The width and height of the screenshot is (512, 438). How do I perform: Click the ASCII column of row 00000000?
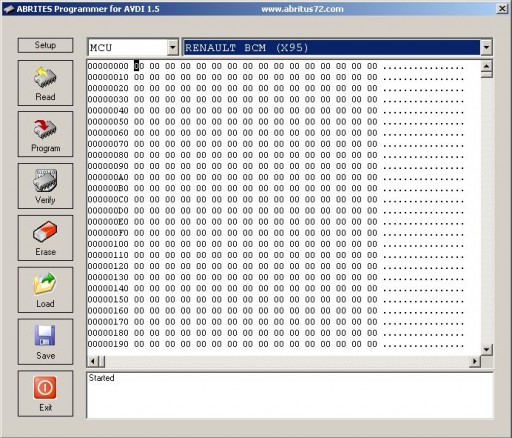[423, 68]
